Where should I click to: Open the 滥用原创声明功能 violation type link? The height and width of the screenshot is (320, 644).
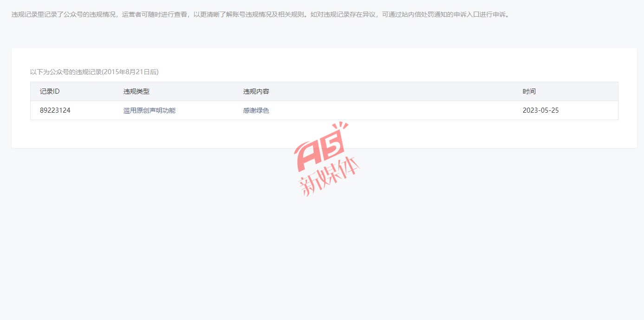point(149,110)
